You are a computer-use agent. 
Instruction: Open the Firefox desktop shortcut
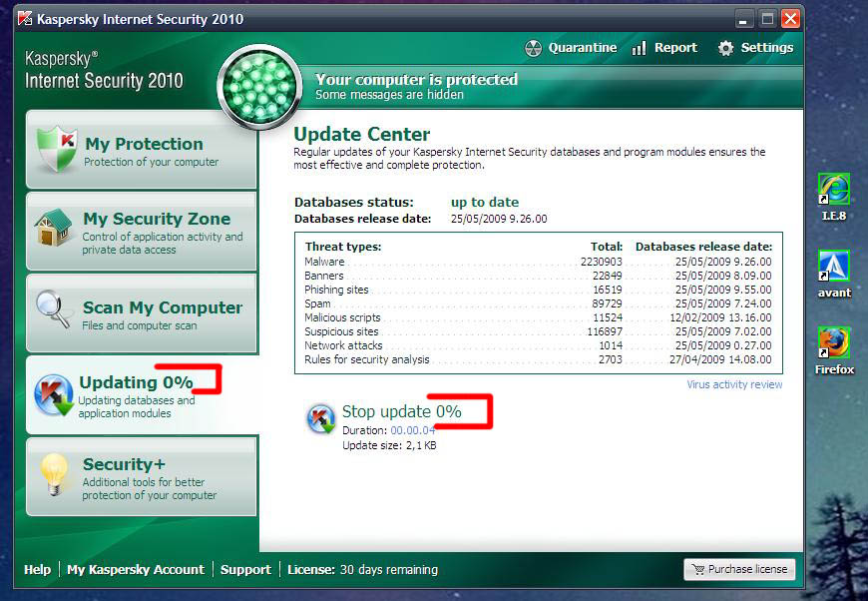[834, 350]
